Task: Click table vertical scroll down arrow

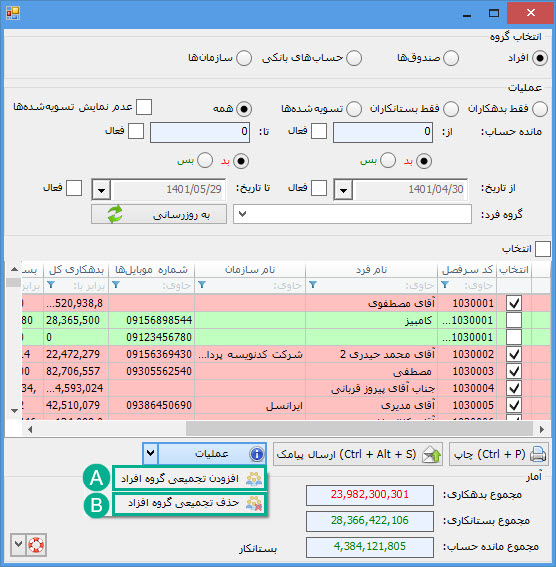Action: pos(14,410)
